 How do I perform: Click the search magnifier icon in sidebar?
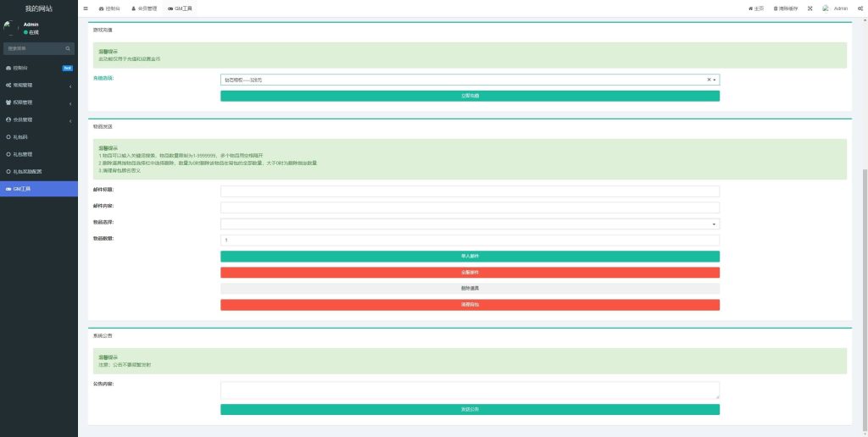pos(68,48)
